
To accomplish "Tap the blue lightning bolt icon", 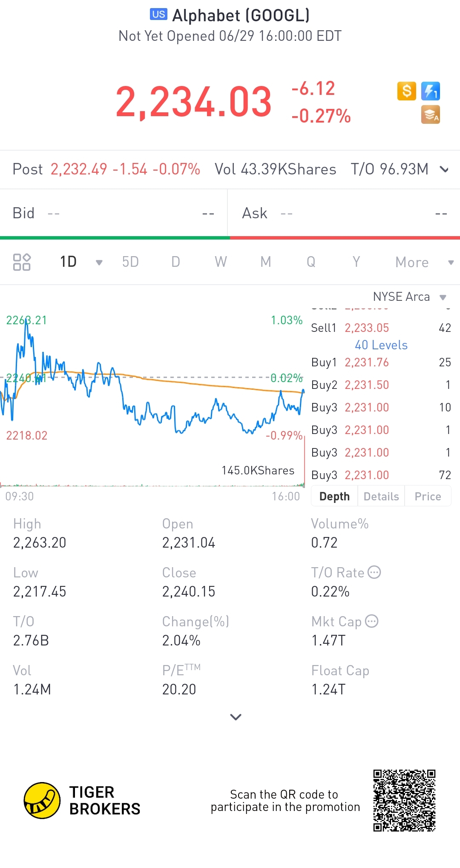I will [x=430, y=91].
